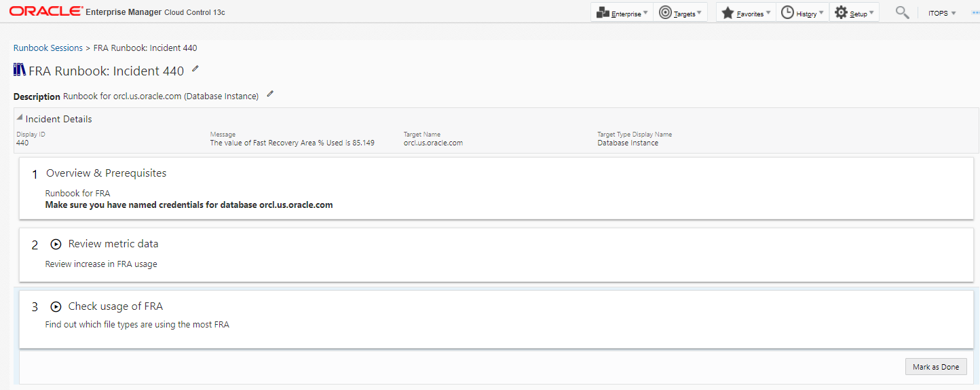Image resolution: width=980 pixels, height=390 pixels.
Task: Select the Check usage of FRA heading
Action: click(x=115, y=306)
